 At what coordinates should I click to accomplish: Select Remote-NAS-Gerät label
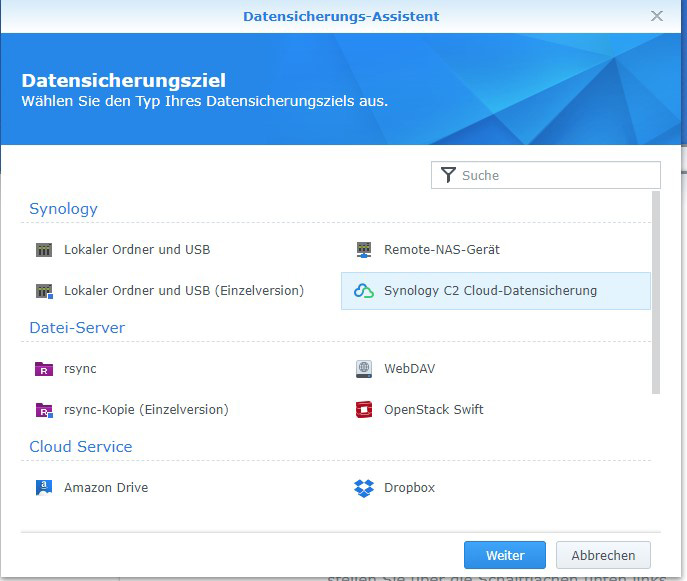[x=442, y=250]
